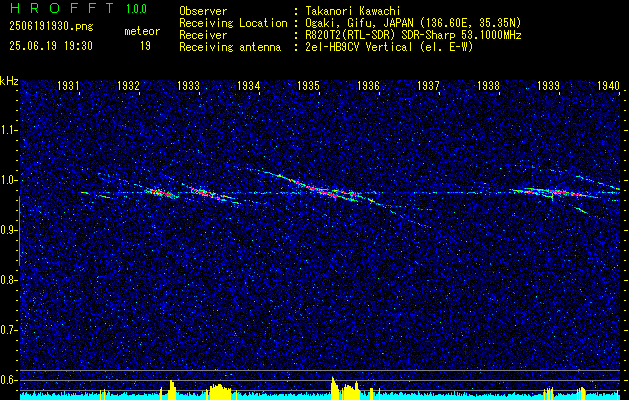This screenshot has height=400, width=629.
Task: Click the date stamp 25.06.19 19:30
Action: pyautogui.click(x=51, y=46)
